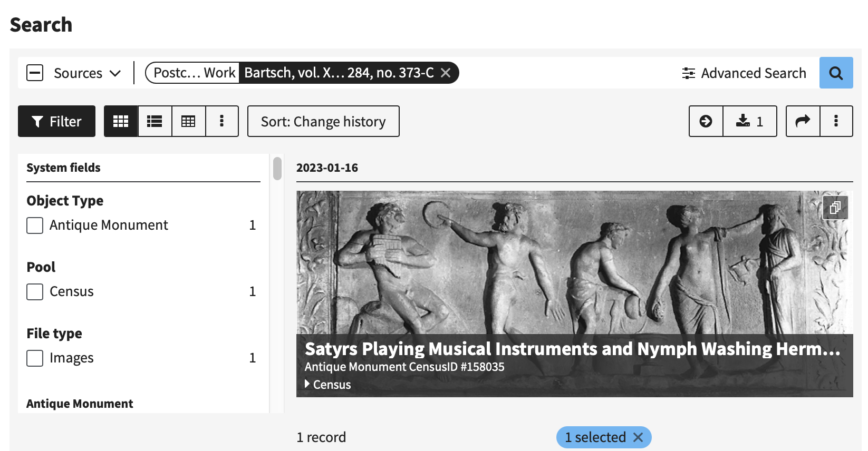Clear the 1 selected badge

(x=638, y=437)
